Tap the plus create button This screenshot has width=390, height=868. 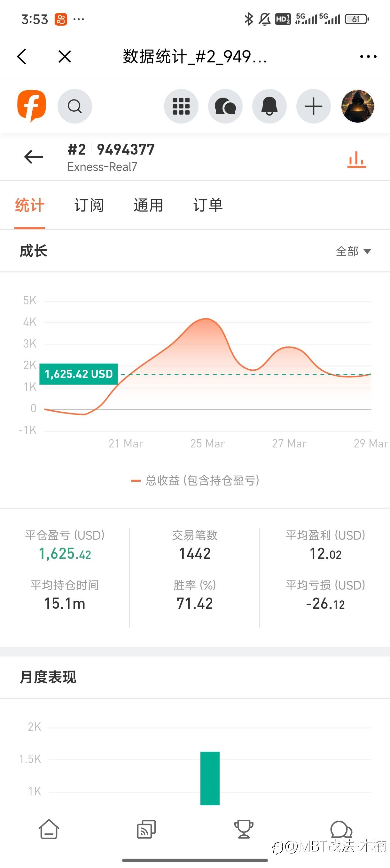(x=313, y=106)
